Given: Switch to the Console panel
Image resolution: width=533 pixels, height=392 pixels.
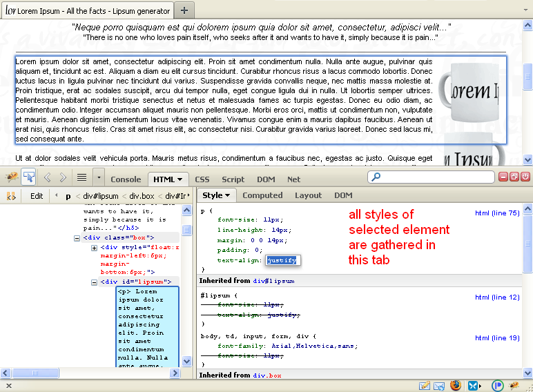Looking at the screenshot, I should click(126, 179).
